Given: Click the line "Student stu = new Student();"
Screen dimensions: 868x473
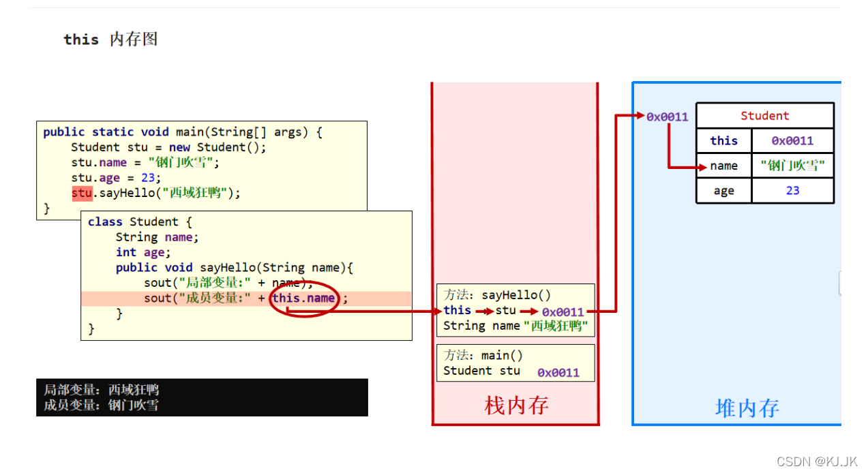Looking at the screenshot, I should (x=168, y=147).
